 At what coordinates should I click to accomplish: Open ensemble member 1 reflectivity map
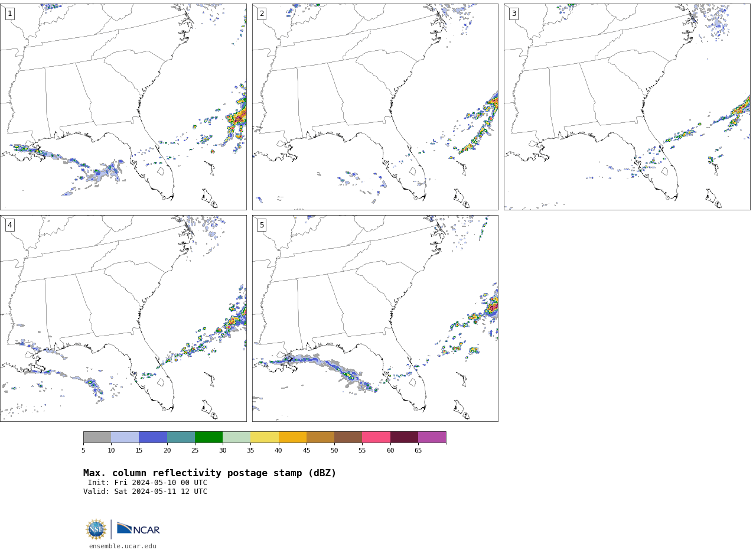[x=123, y=107]
